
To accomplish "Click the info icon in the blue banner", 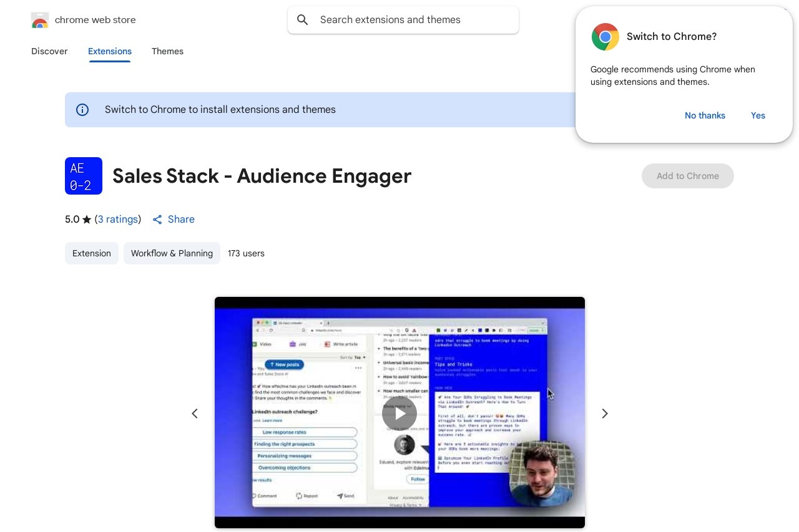I will click(82, 110).
